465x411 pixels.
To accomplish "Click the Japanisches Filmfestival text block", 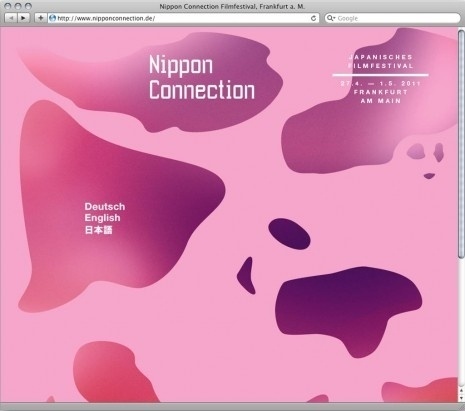I will coord(381,62).
